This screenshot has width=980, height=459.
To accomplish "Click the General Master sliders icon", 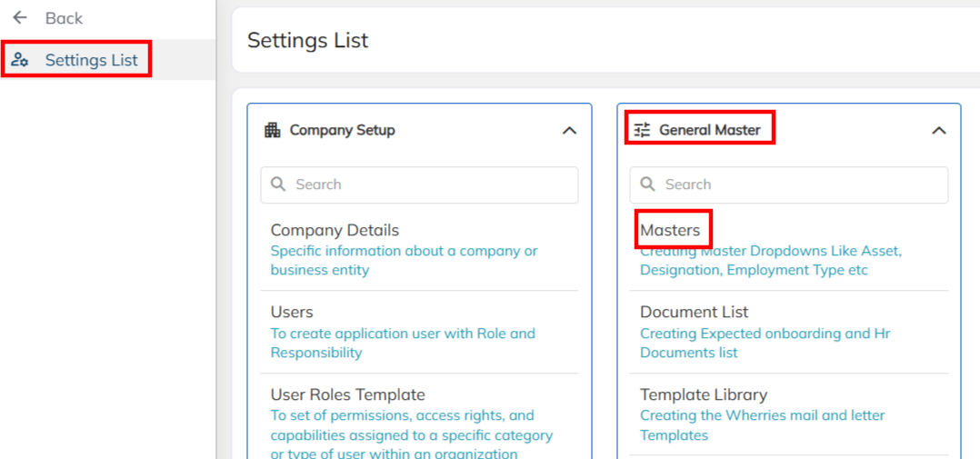I will tap(643, 130).
